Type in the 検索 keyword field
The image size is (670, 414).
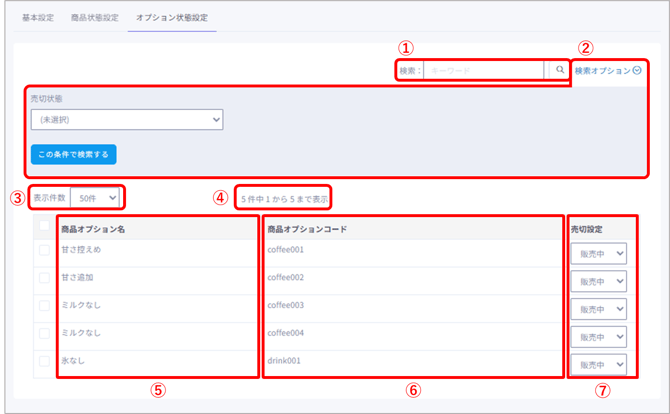coord(485,71)
